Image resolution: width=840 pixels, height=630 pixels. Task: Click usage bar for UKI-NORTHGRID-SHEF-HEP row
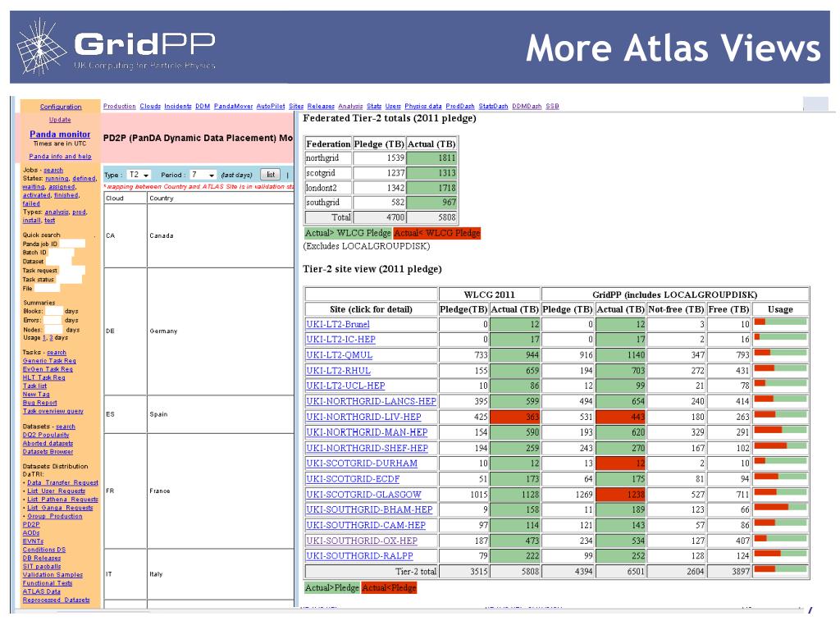coord(780,445)
